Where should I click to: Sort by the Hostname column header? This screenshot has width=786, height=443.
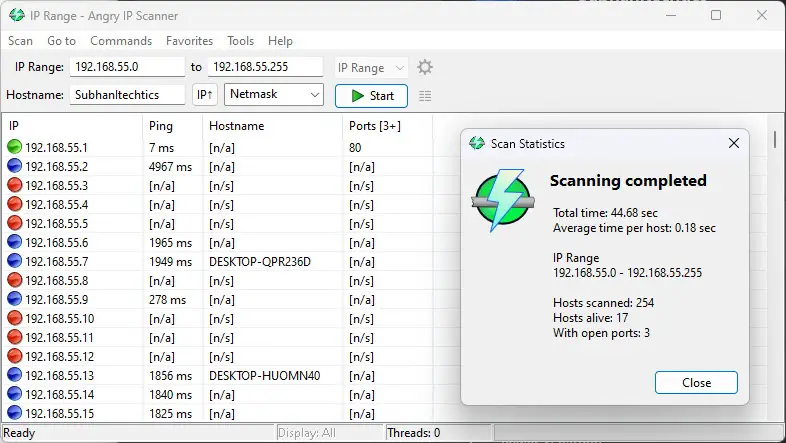273,126
